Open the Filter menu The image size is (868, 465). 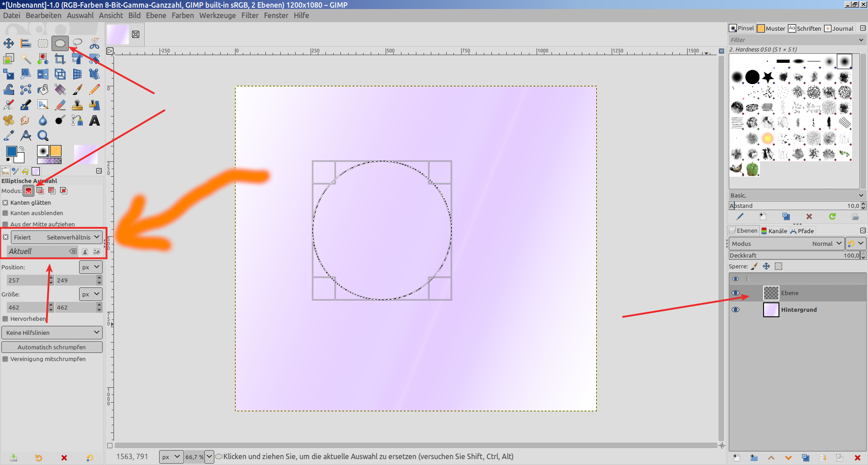pyautogui.click(x=250, y=15)
